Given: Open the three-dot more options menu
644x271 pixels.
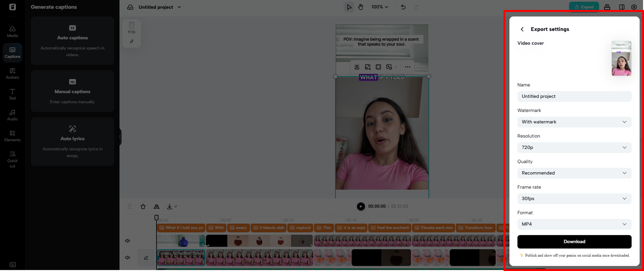Looking at the screenshot, I should coord(407,67).
